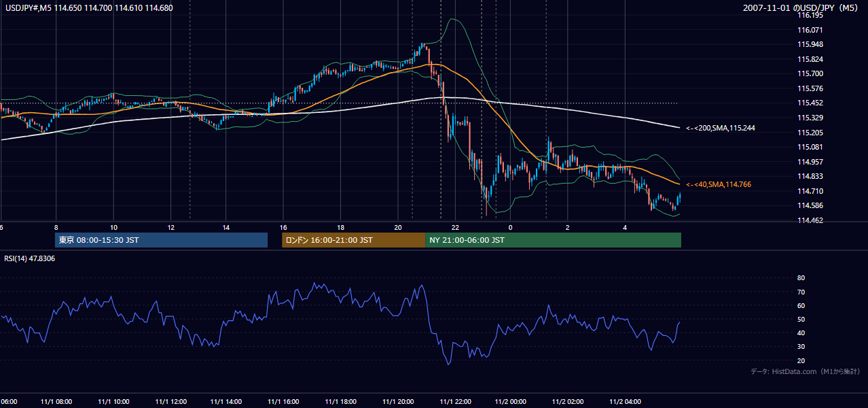
Task: Click the 11/1 18:00 bottom time label
Action: (340, 402)
